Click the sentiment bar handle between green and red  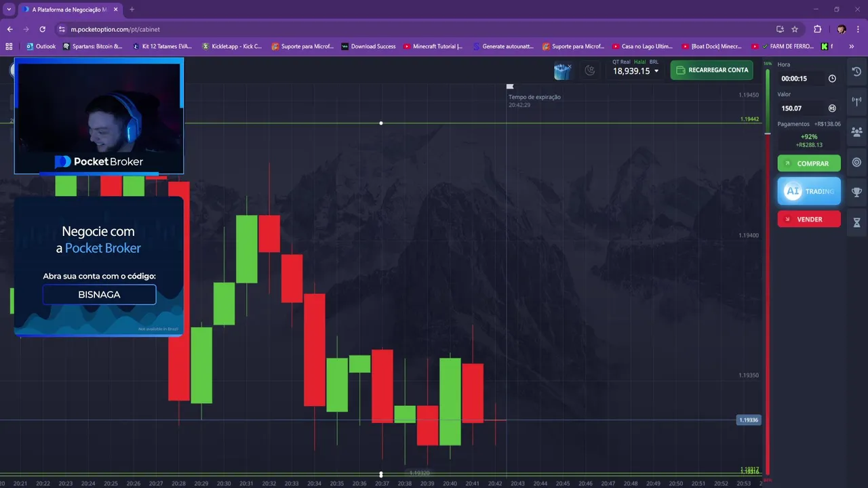tap(768, 134)
